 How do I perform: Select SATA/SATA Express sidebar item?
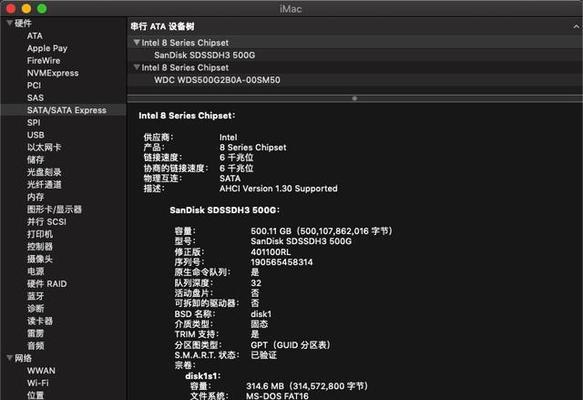(64, 110)
